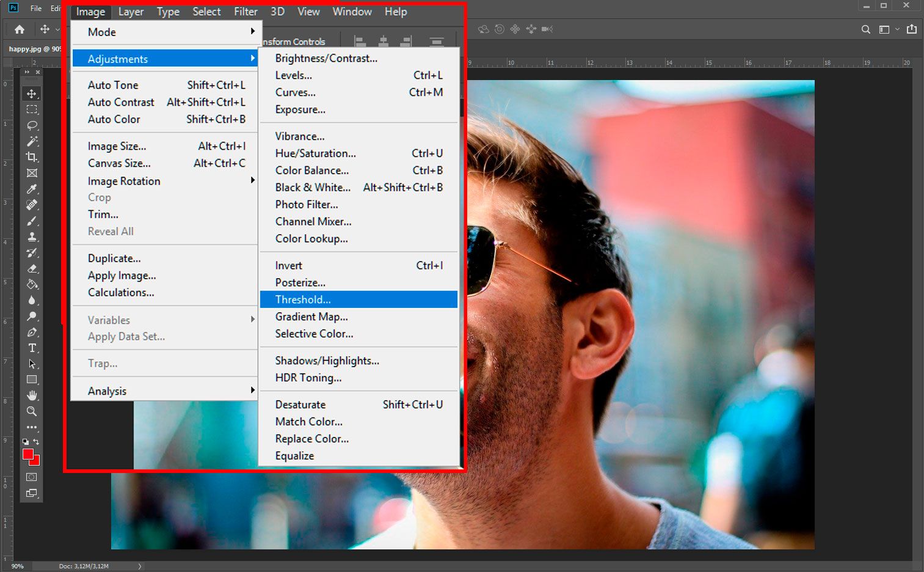Toggle Quick Mask mode at toolbar bottom
Viewport: 924px width, 572px height.
tap(32, 476)
